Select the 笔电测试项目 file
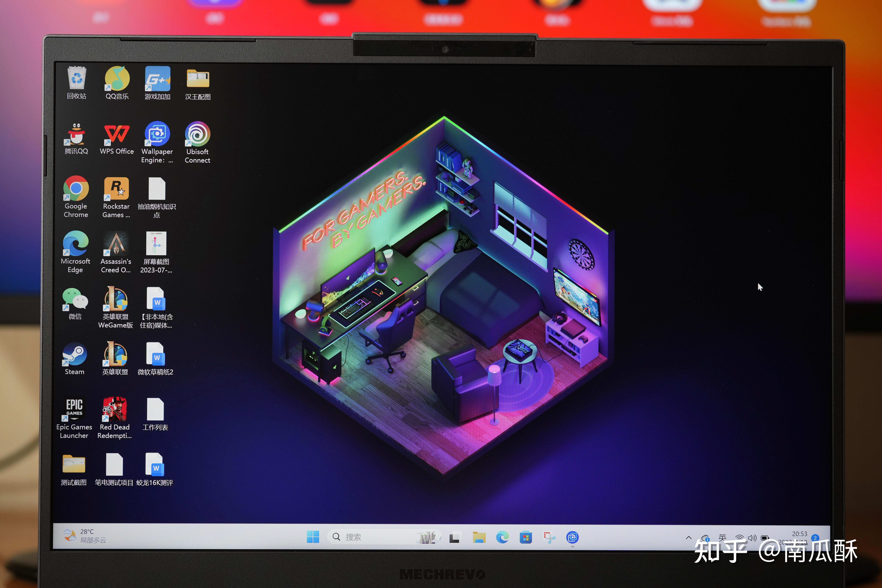This screenshot has width=882, height=588. (114, 469)
